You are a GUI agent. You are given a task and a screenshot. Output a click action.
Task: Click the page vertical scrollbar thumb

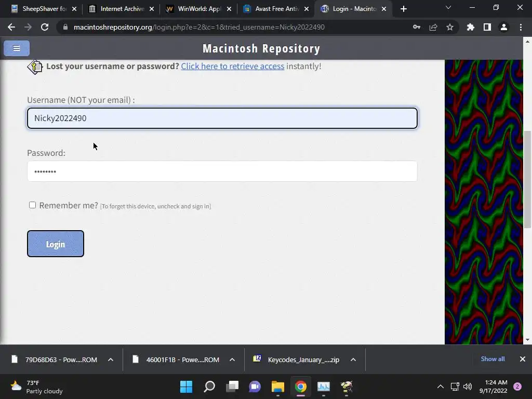(527, 179)
